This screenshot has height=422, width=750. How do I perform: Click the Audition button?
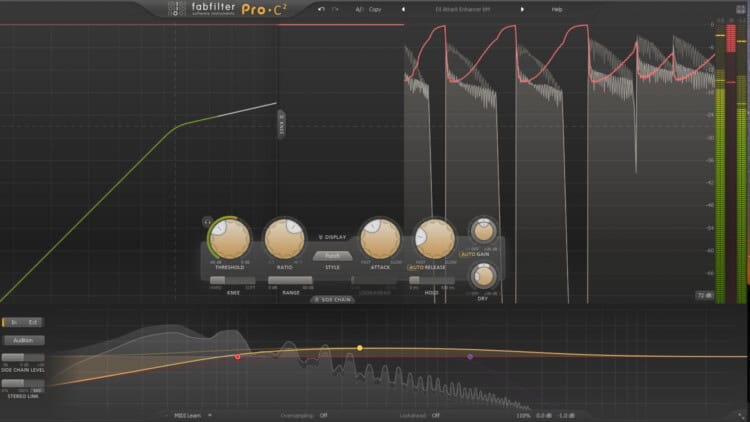point(23,340)
